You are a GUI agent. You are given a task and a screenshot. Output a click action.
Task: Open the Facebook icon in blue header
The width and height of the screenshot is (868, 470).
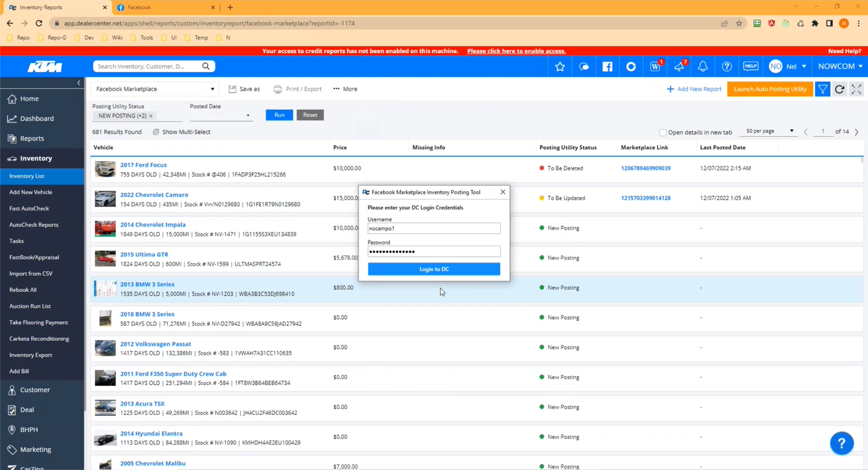[607, 67]
